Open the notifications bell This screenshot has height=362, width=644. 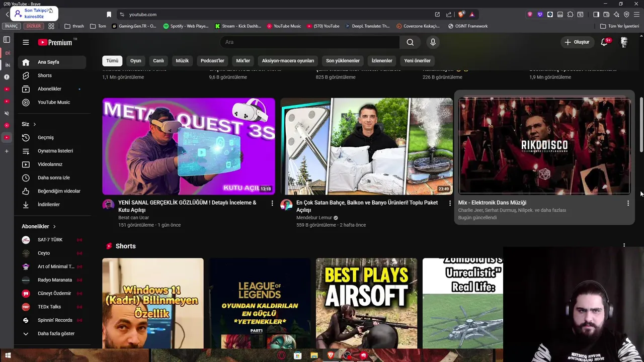pyautogui.click(x=605, y=42)
